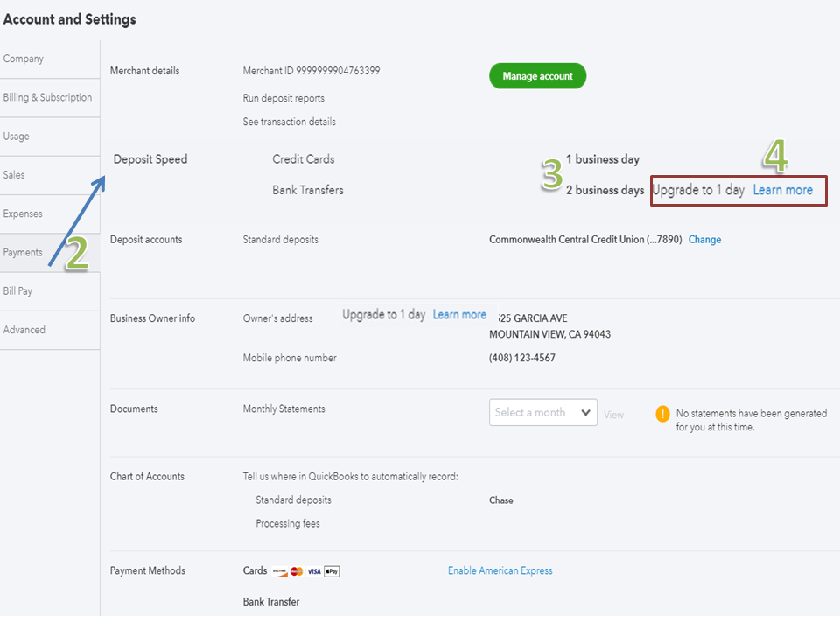This screenshot has height=630, width=840.
Task: Open the Advanced settings tab
Action: pyautogui.click(x=24, y=330)
